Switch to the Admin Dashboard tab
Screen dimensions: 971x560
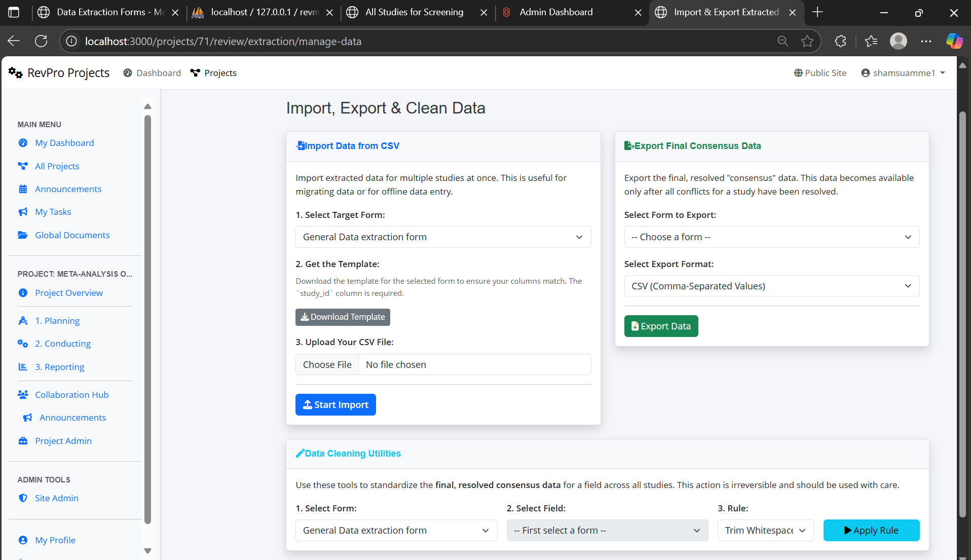click(x=556, y=12)
